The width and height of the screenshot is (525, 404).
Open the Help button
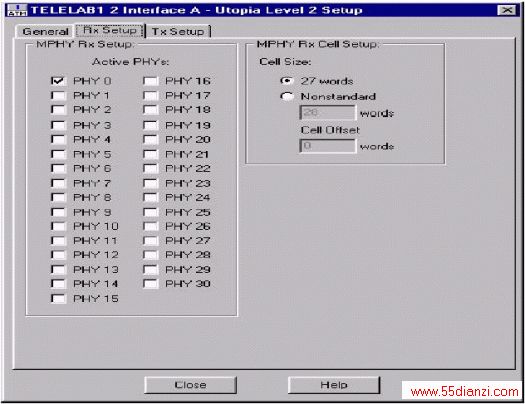pos(334,385)
